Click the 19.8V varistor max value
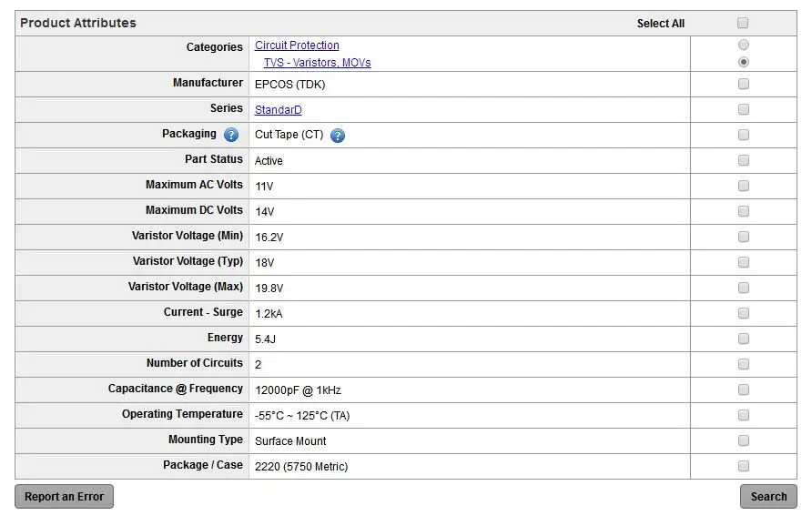Viewport: 812px width, 526px height. [269, 288]
